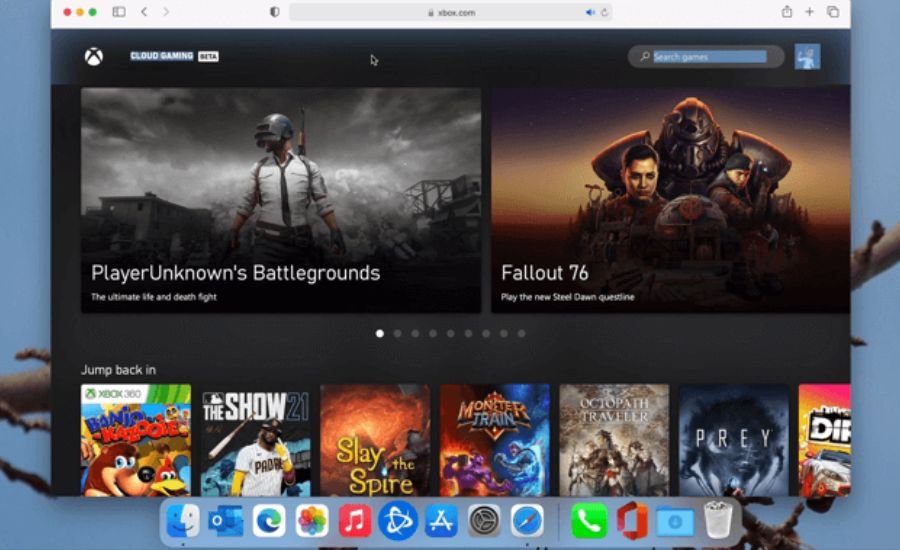Select the fourth carousel dot
This screenshot has height=550, width=900.
(433, 334)
